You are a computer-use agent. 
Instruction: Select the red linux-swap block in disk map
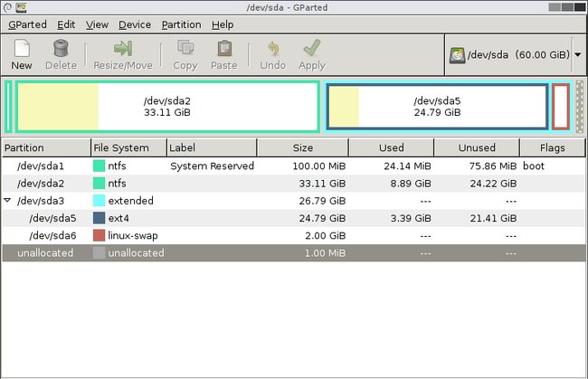coord(561,107)
